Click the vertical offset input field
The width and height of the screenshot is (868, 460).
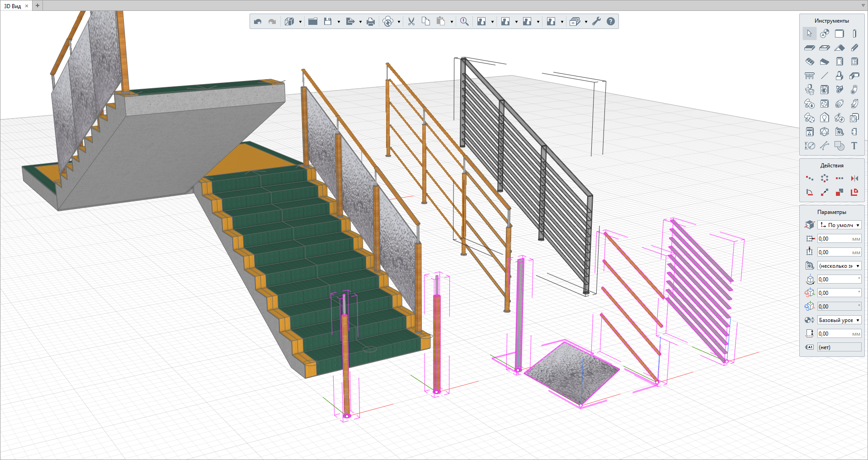[840, 252]
